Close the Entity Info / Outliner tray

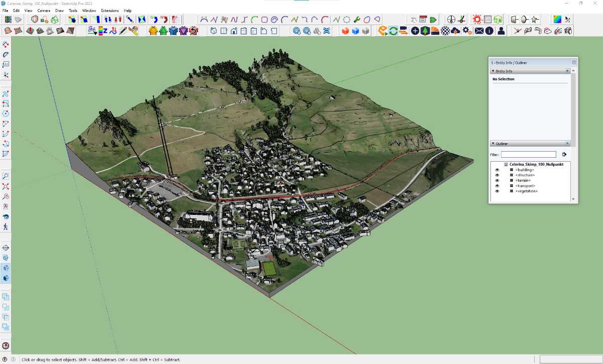[x=574, y=63]
